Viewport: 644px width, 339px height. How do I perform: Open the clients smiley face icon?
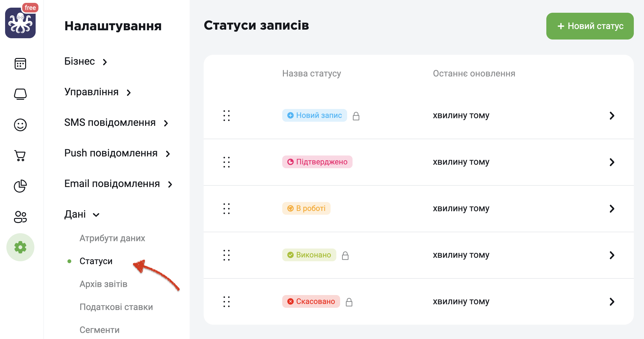pyautogui.click(x=20, y=125)
